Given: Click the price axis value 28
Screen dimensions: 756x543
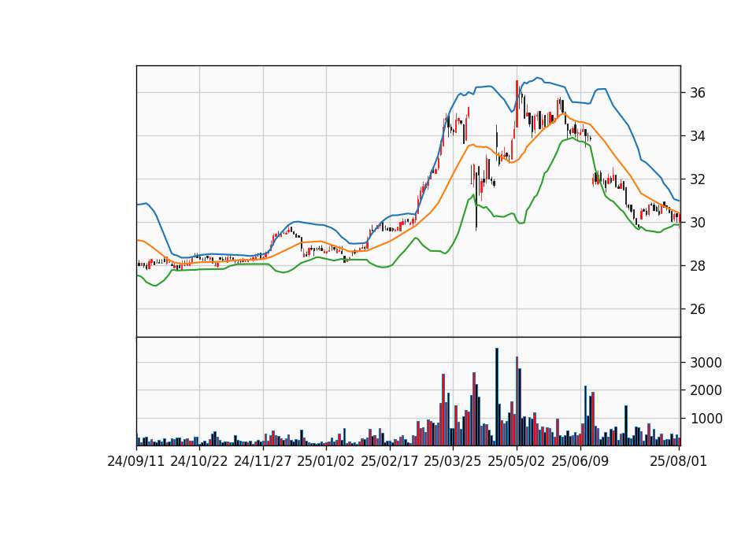Looking at the screenshot, I should pos(697,266).
